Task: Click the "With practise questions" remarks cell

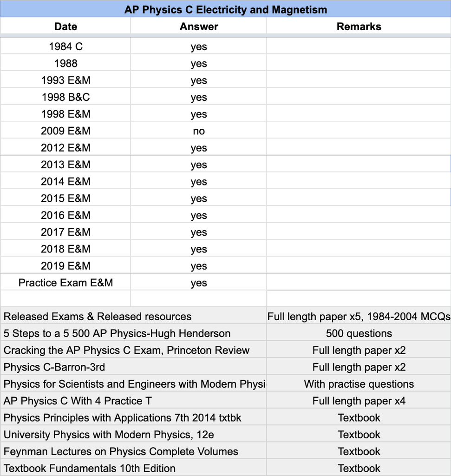Action: click(x=359, y=384)
